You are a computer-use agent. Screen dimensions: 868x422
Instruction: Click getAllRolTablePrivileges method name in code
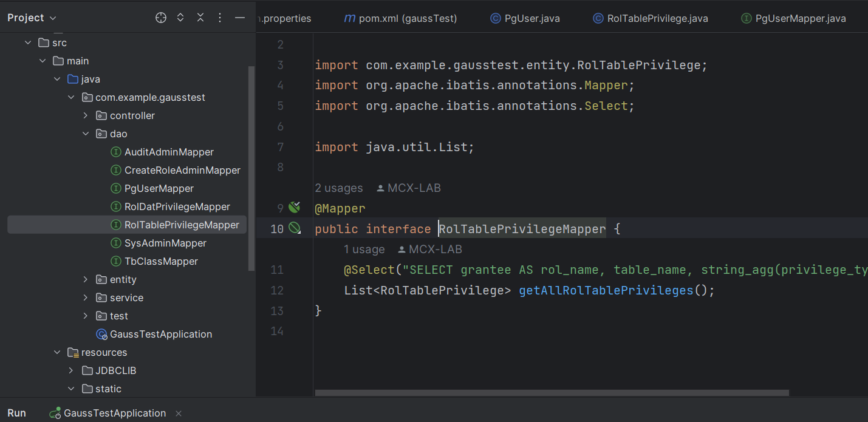point(606,290)
